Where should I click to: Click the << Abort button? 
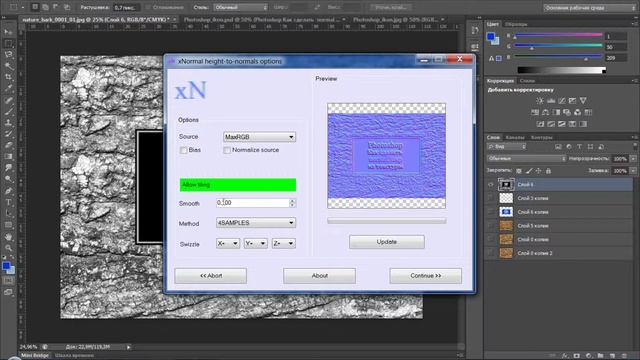click(x=211, y=276)
